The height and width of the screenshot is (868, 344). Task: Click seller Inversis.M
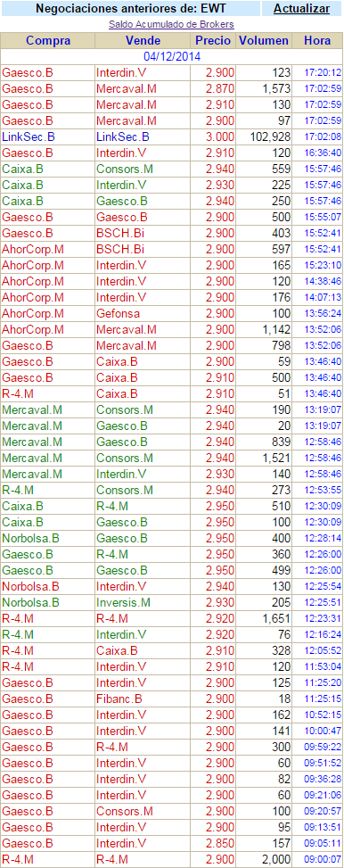123,602
